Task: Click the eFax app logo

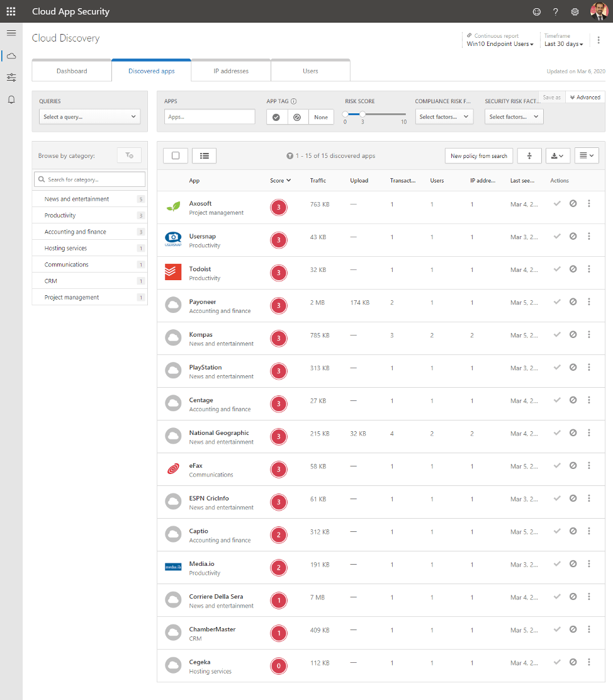Action: (x=173, y=469)
